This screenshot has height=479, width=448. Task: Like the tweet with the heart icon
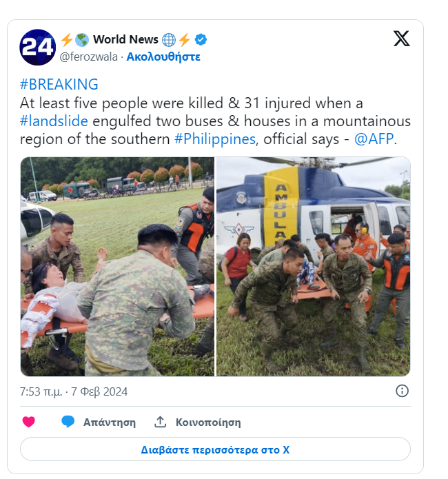pyautogui.click(x=29, y=422)
